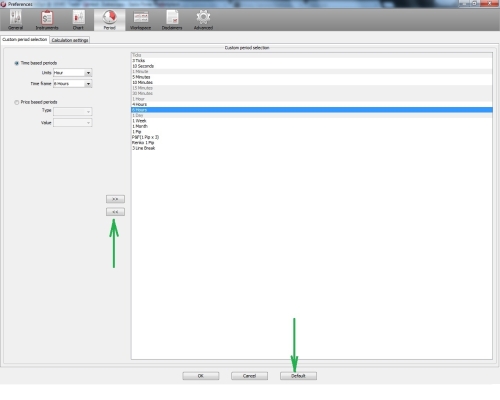The width and height of the screenshot is (500, 400).
Task: Select Price based periods radio button
Action: (16, 102)
